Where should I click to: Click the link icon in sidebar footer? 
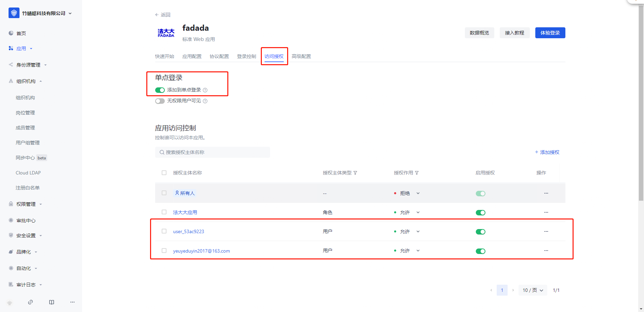coord(30,302)
